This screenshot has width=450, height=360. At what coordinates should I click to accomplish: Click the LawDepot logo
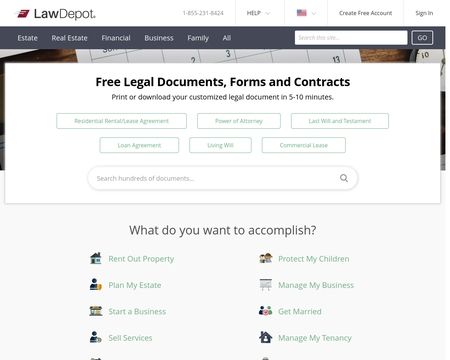56,14
